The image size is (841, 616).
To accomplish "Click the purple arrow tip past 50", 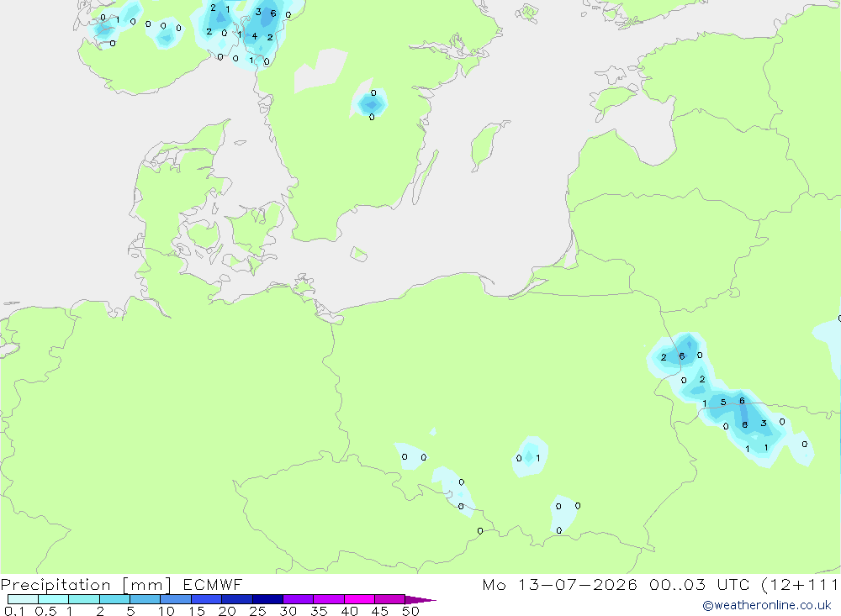I will (420, 599).
